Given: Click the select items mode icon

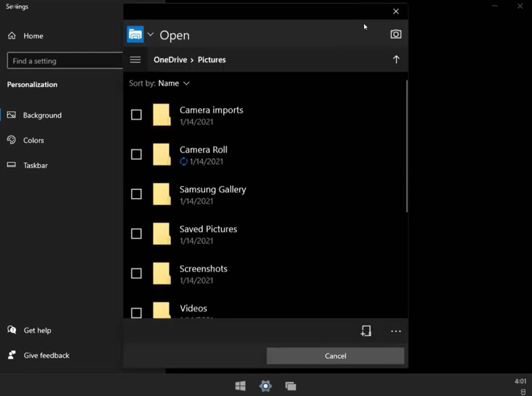Looking at the screenshot, I should (x=366, y=331).
